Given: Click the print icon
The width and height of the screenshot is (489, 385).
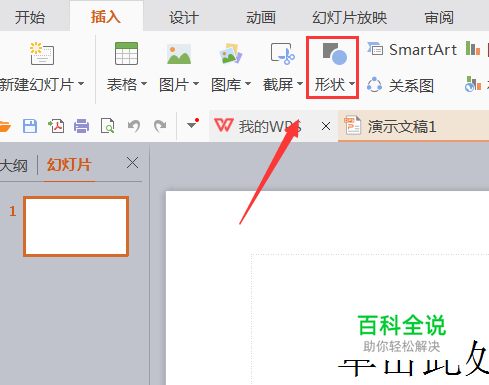Looking at the screenshot, I should pyautogui.click(x=82, y=126).
